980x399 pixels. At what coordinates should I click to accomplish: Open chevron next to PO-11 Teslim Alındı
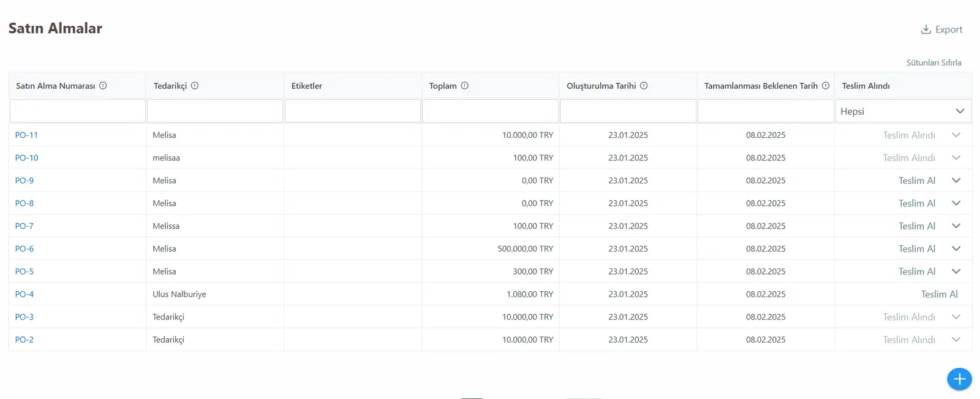(956, 135)
